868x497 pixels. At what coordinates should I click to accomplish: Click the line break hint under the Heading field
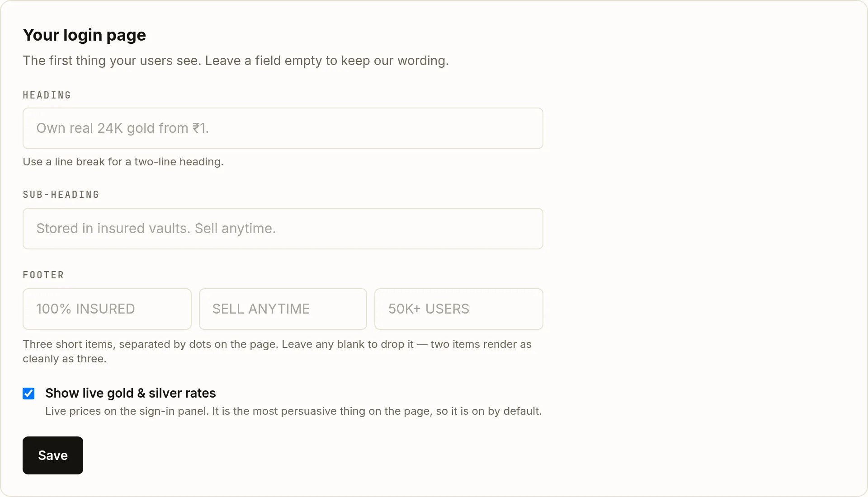click(123, 162)
